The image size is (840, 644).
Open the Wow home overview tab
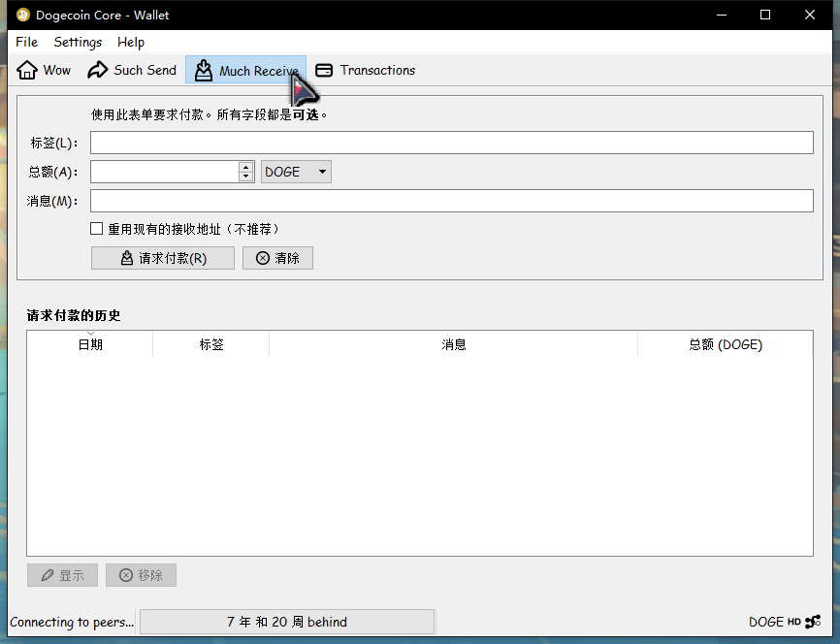(x=44, y=70)
